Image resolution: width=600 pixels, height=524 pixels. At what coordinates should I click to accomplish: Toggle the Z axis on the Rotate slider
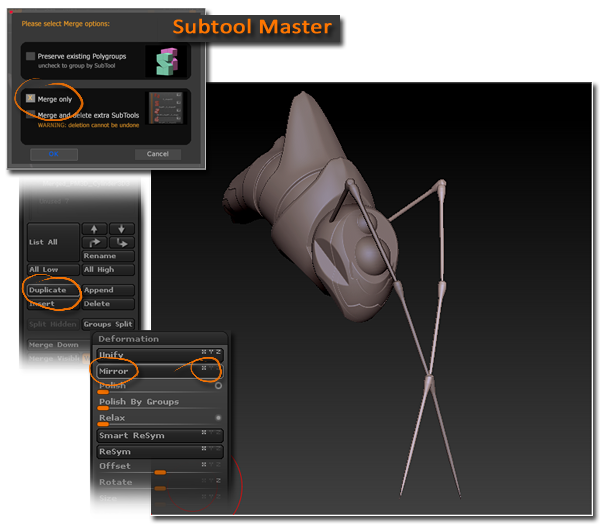tap(218, 481)
